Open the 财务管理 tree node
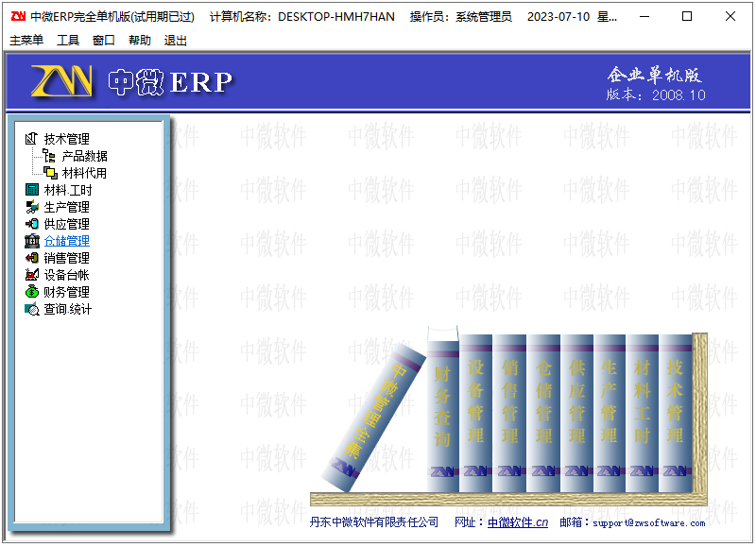The height and width of the screenshot is (547, 756). [x=66, y=292]
